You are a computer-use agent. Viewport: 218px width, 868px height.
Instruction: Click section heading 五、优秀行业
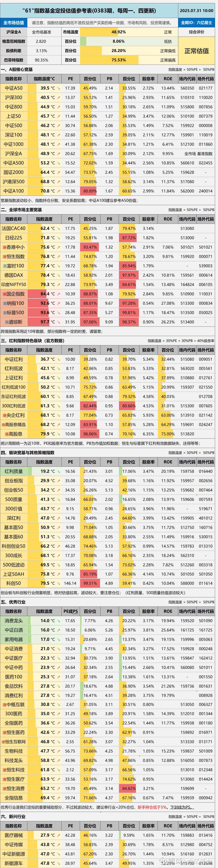[x=13, y=602]
